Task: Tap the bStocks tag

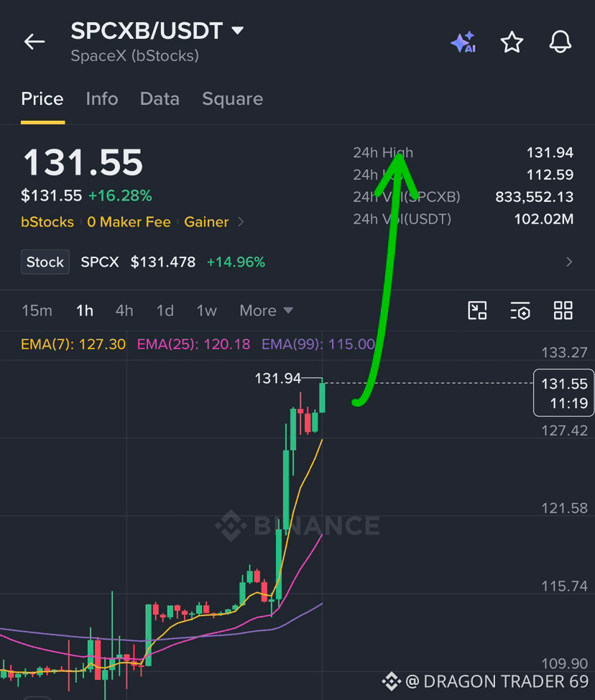Action: tap(47, 222)
